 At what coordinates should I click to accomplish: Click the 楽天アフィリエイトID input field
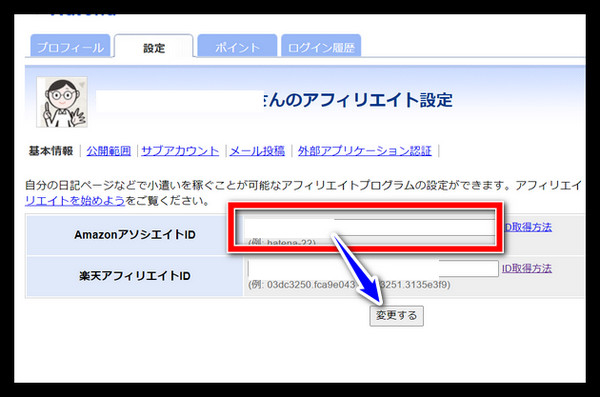click(x=373, y=269)
